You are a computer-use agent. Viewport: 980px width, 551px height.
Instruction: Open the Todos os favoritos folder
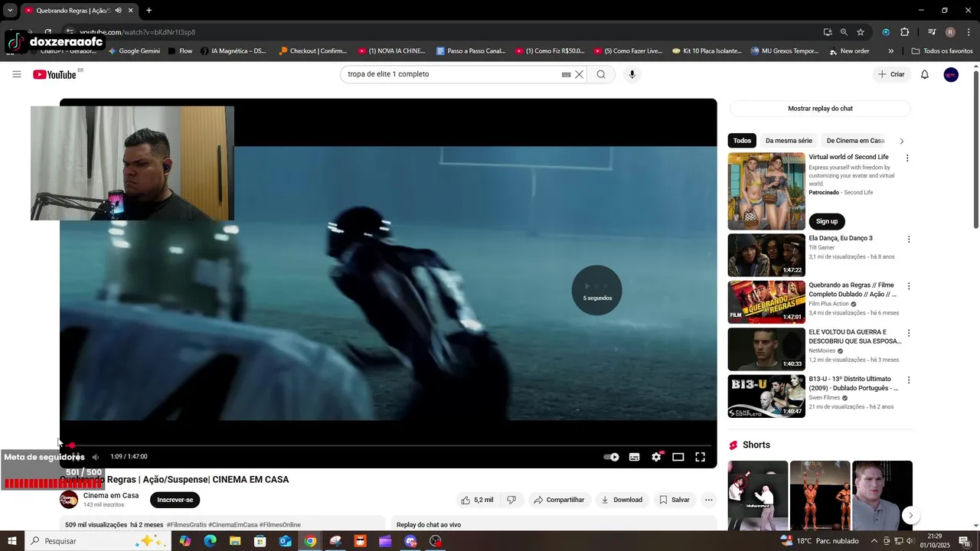tap(942, 51)
